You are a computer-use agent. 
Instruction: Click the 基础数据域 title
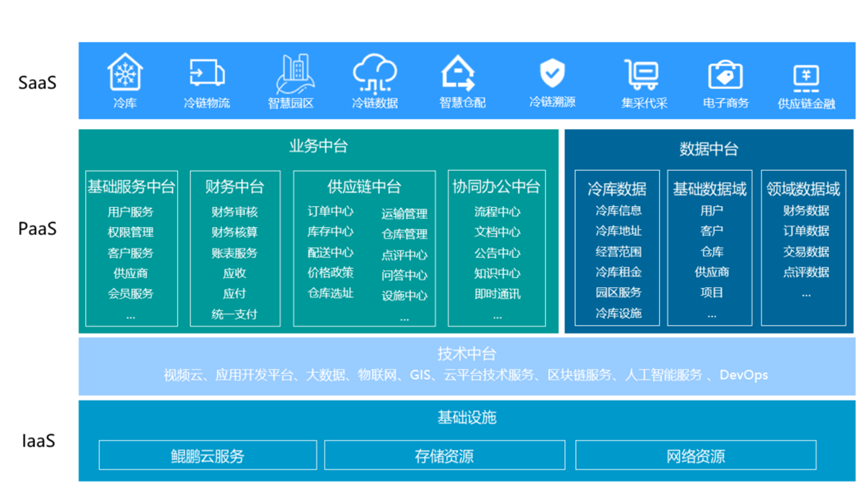(709, 189)
